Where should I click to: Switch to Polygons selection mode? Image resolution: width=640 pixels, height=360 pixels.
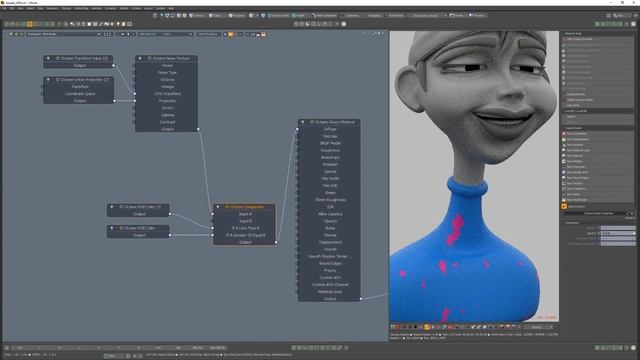236,16
